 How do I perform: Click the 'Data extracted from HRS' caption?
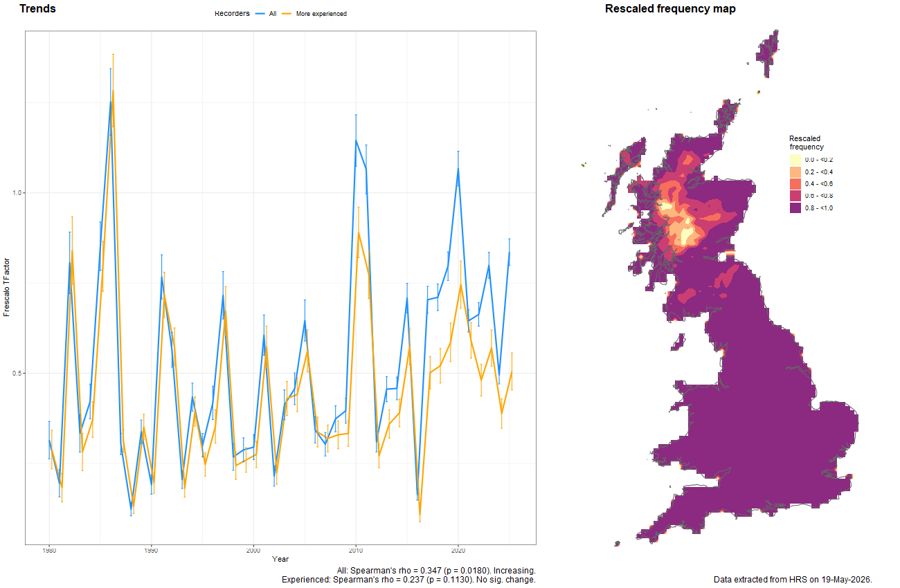793,580
